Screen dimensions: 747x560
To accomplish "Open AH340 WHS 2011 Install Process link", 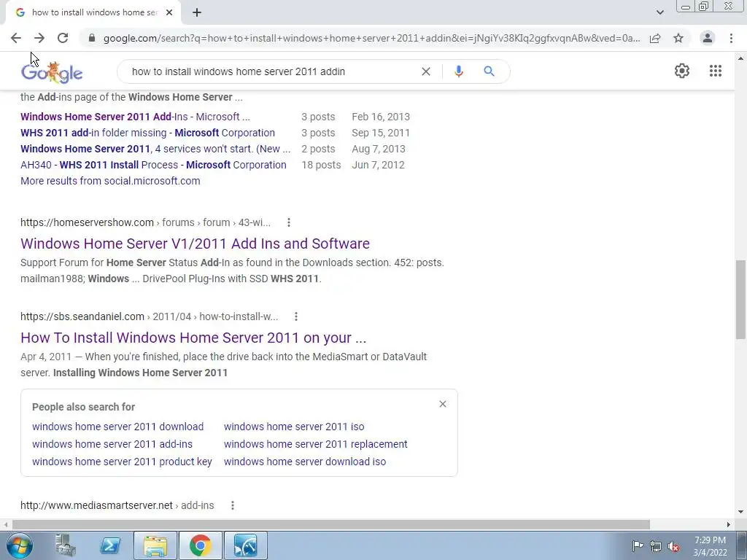I will coord(153,165).
